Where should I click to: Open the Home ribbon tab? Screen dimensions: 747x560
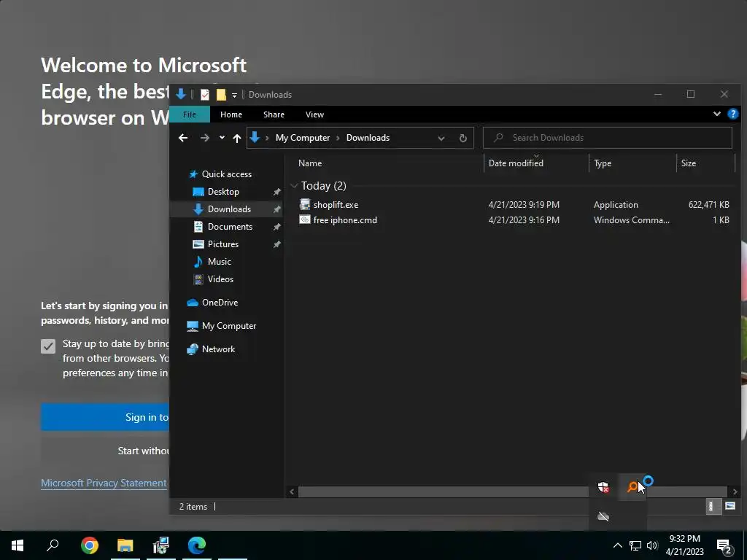[231, 114]
